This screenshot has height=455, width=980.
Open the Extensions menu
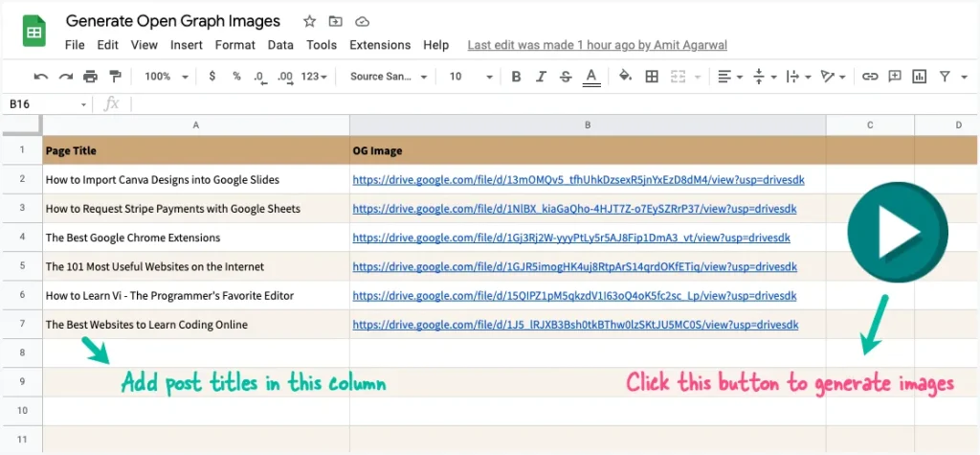coord(380,45)
